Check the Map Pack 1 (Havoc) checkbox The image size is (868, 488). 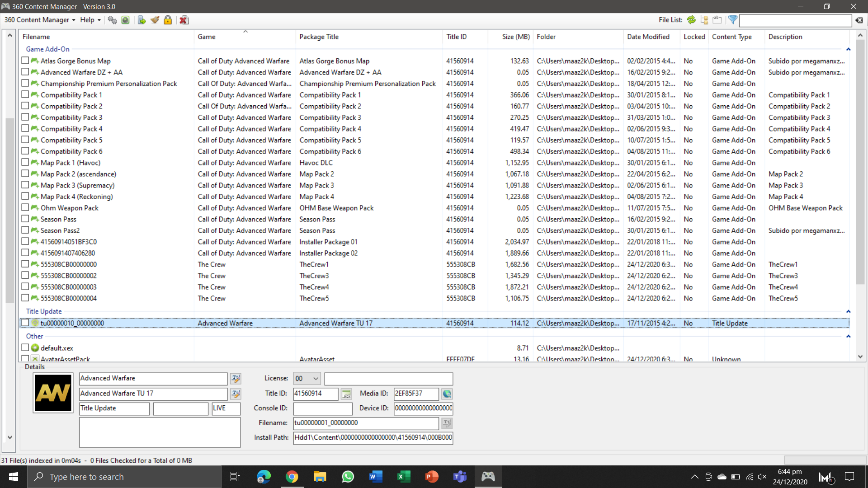[x=25, y=162]
